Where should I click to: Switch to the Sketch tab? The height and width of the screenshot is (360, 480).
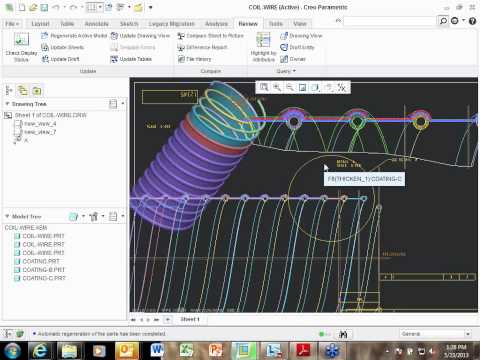[x=129, y=24]
